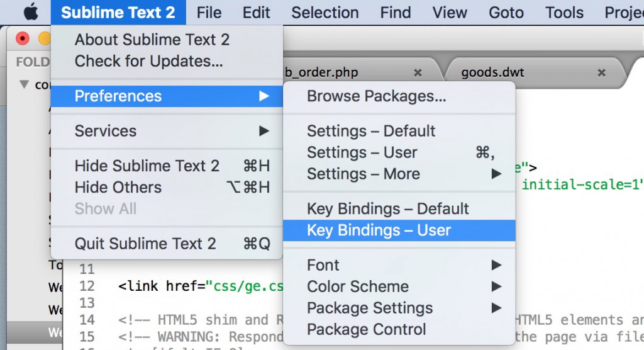
Task: Click the Apple logo menu icon
Action: point(31,12)
